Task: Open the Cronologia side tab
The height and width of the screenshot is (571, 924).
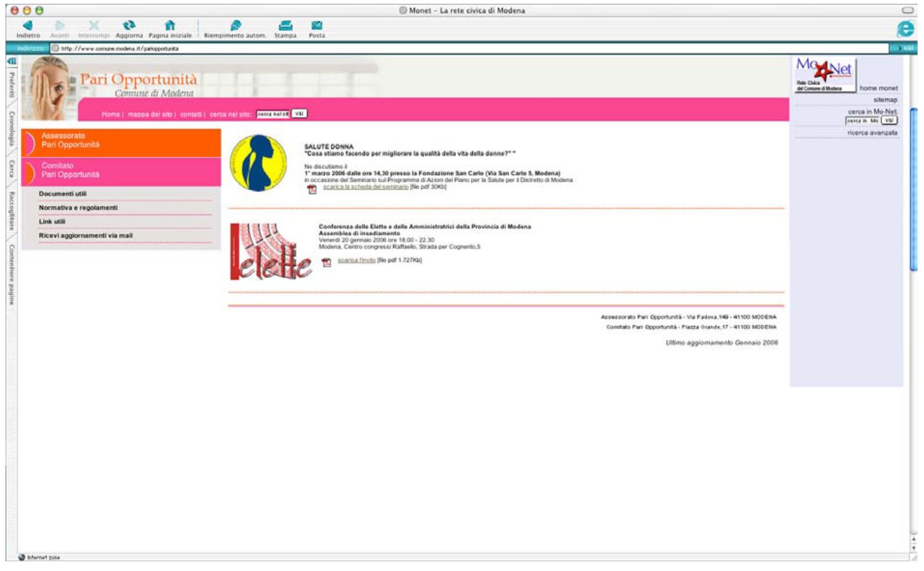Action: (11, 128)
